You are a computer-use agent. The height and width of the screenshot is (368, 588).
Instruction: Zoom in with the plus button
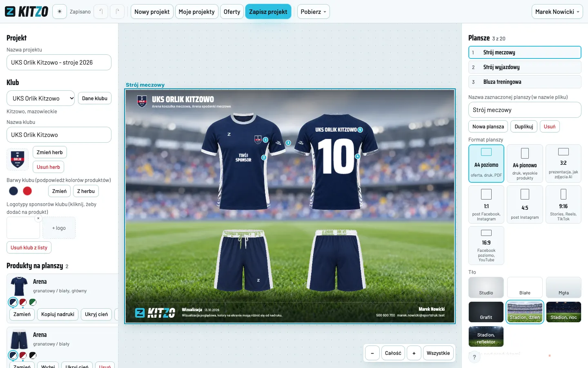(414, 353)
